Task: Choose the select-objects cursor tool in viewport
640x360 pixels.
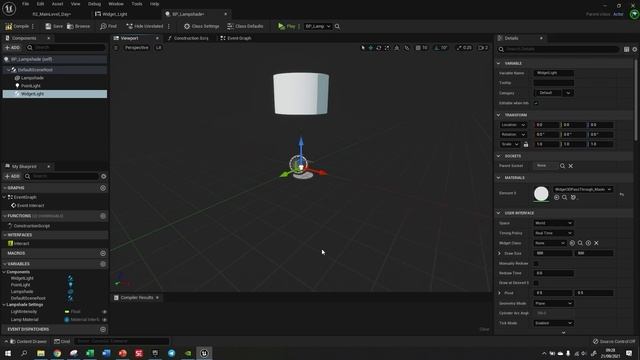Action: (363, 48)
